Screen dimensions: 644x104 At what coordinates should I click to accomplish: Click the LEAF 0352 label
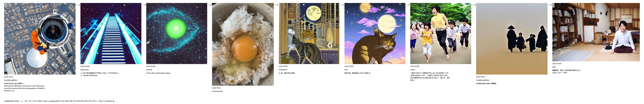pyautogui.click(x=349, y=66)
